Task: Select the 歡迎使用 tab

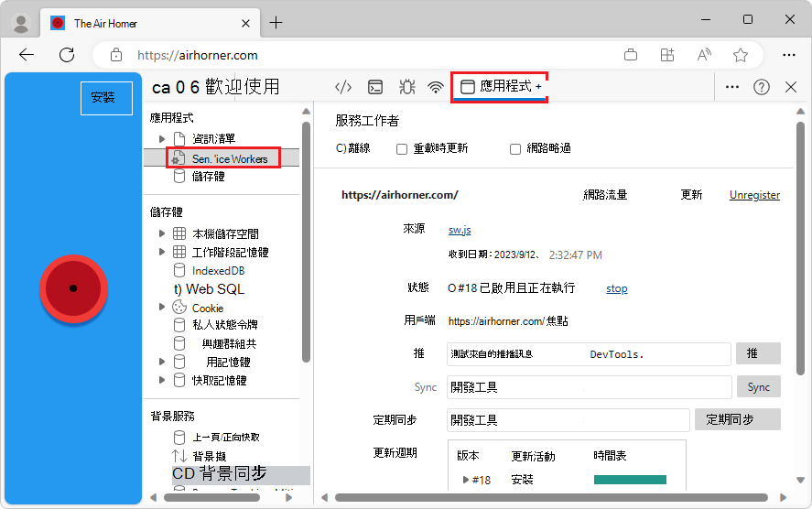Action: coord(242,86)
